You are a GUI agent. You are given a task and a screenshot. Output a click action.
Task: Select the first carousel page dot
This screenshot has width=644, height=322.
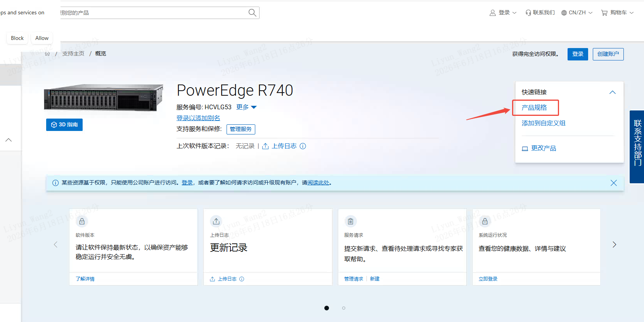click(x=327, y=308)
